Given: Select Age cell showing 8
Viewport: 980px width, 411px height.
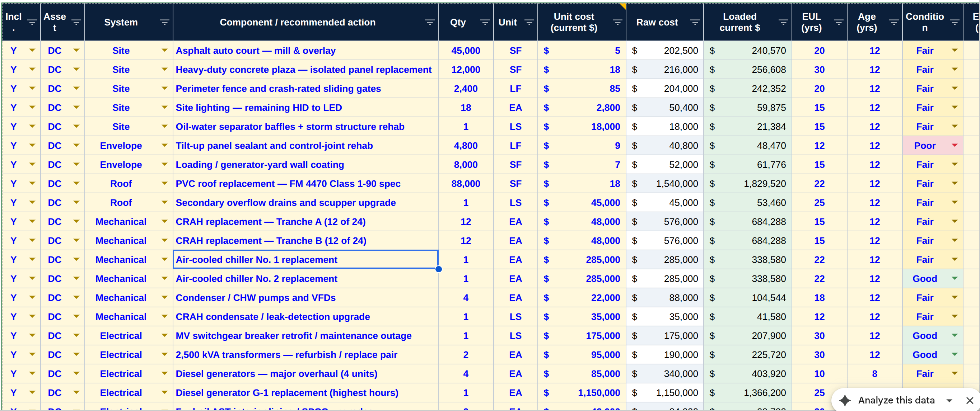Looking at the screenshot, I should (874, 373).
